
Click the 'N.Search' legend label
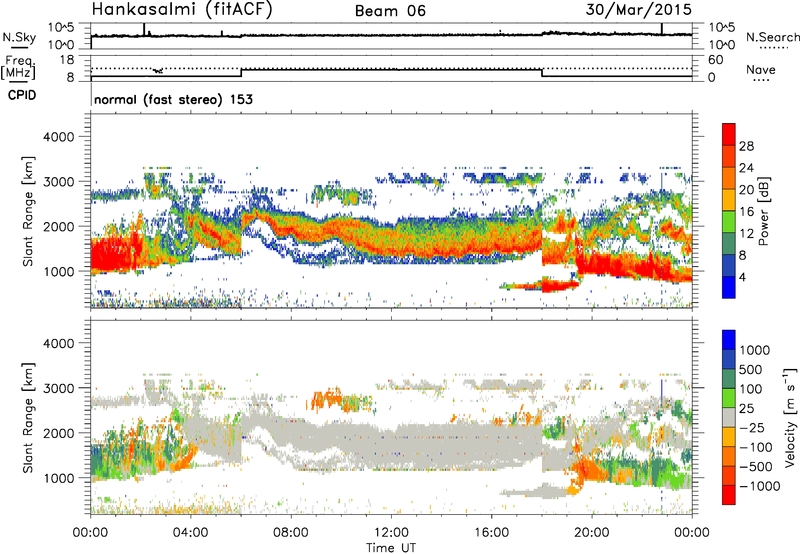tap(772, 37)
